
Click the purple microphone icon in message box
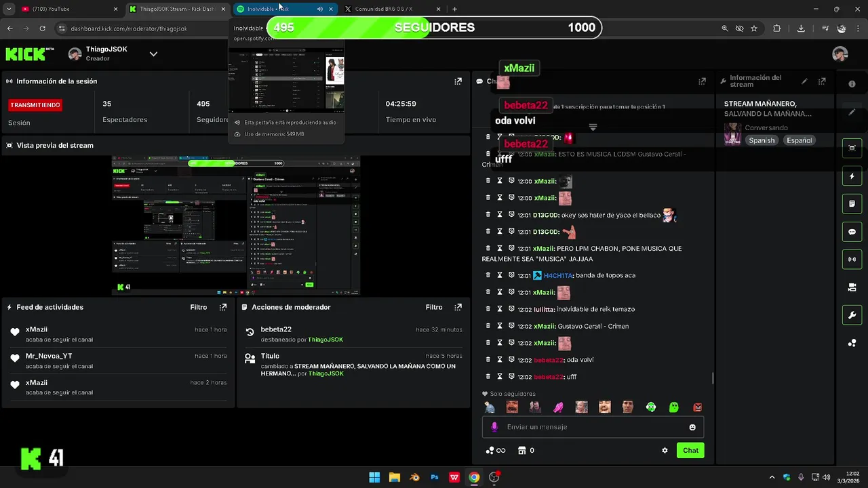pyautogui.click(x=494, y=427)
